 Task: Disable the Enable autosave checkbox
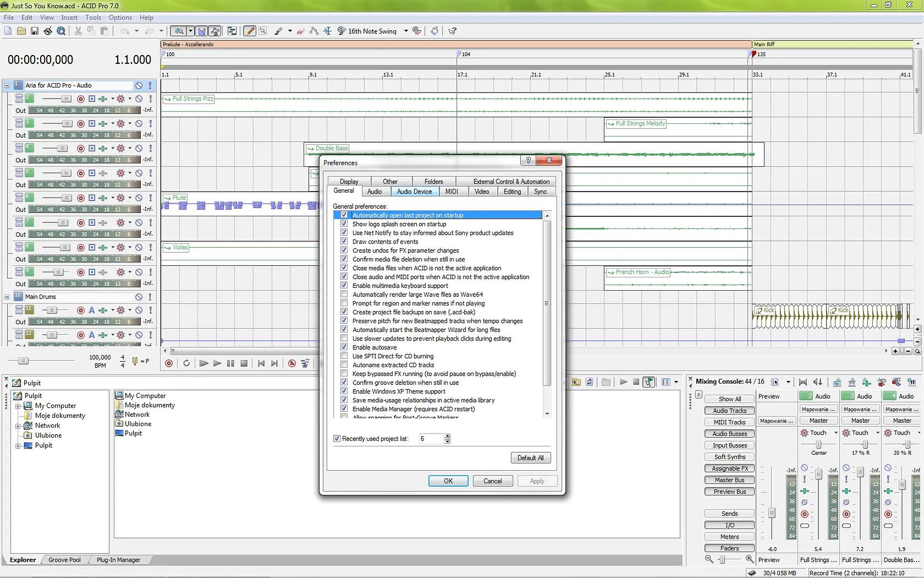tap(344, 347)
